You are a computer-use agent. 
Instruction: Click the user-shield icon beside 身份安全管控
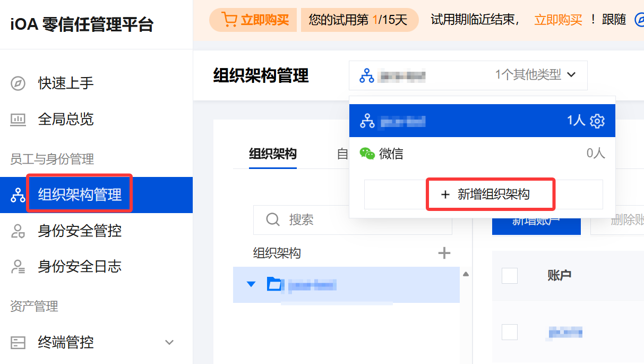click(x=18, y=231)
